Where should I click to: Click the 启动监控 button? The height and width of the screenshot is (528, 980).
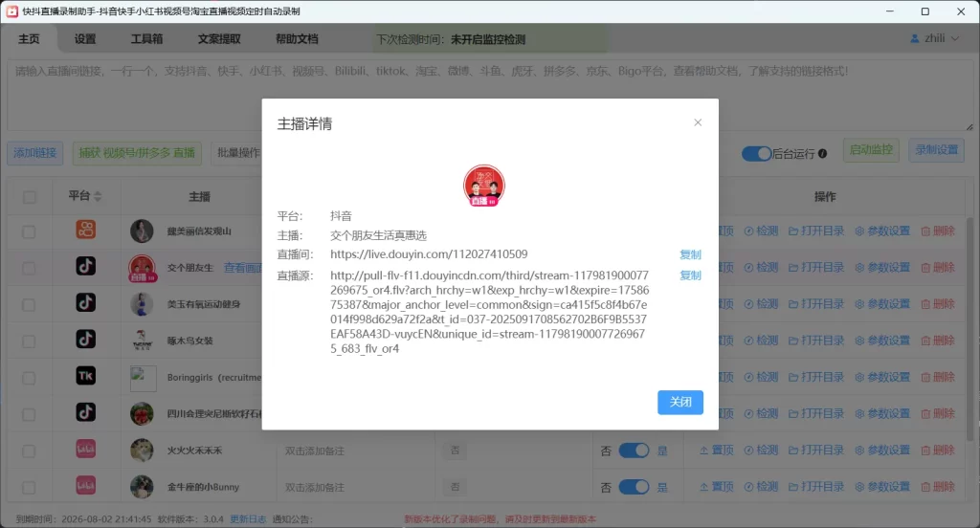[871, 150]
